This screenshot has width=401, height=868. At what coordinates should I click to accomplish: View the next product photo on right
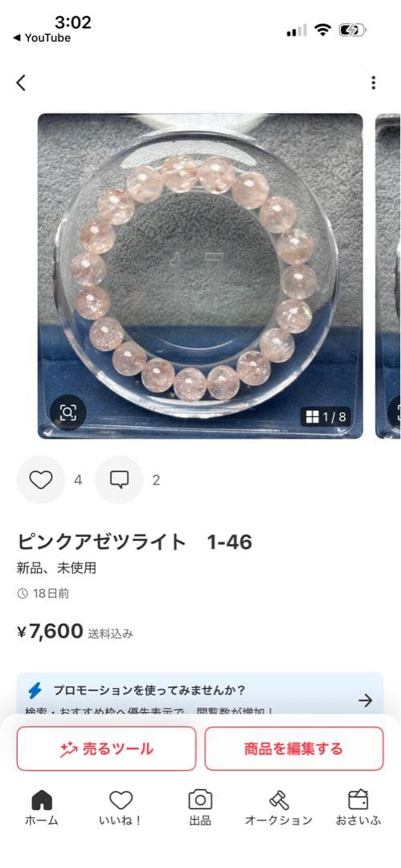coord(388,276)
